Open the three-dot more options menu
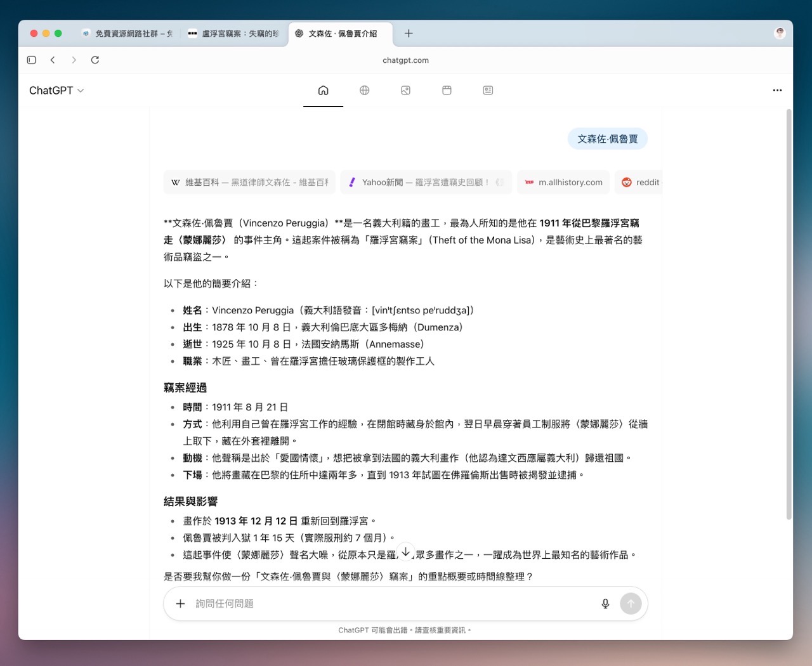 (x=777, y=91)
